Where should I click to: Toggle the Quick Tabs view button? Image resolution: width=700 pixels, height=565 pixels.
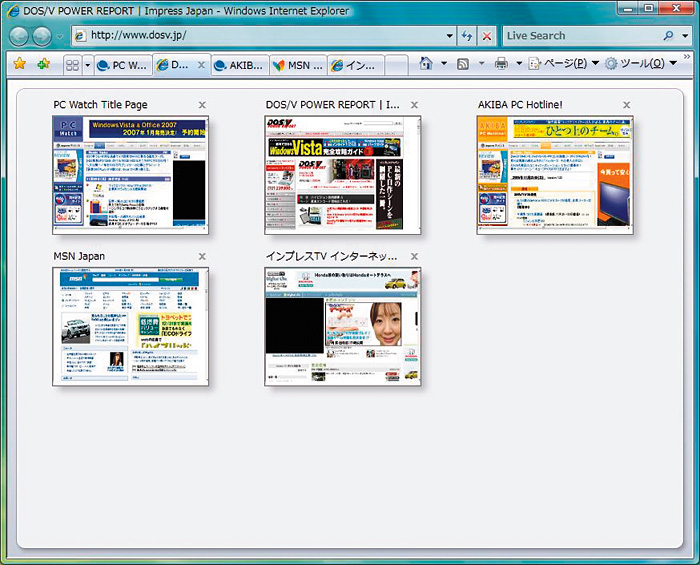point(72,65)
